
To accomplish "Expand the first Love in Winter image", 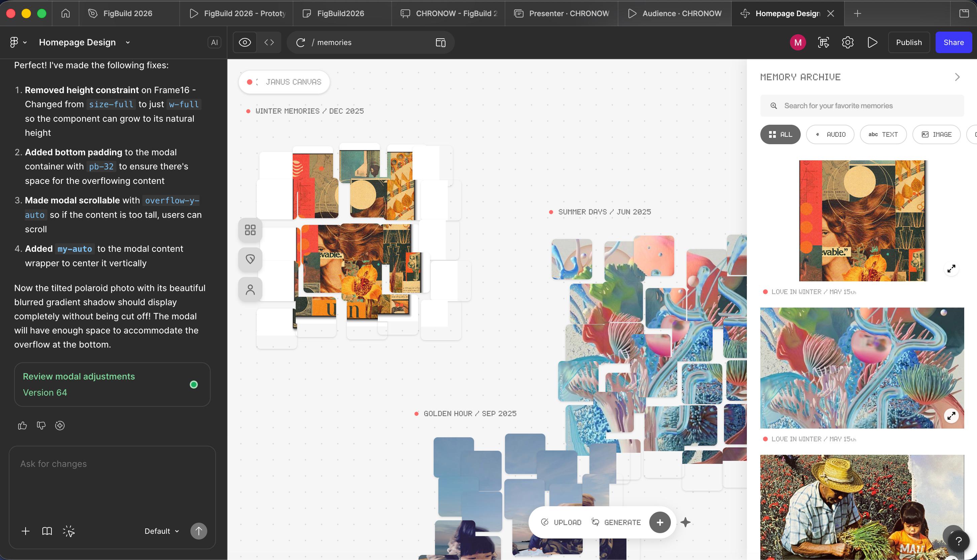I will [951, 269].
